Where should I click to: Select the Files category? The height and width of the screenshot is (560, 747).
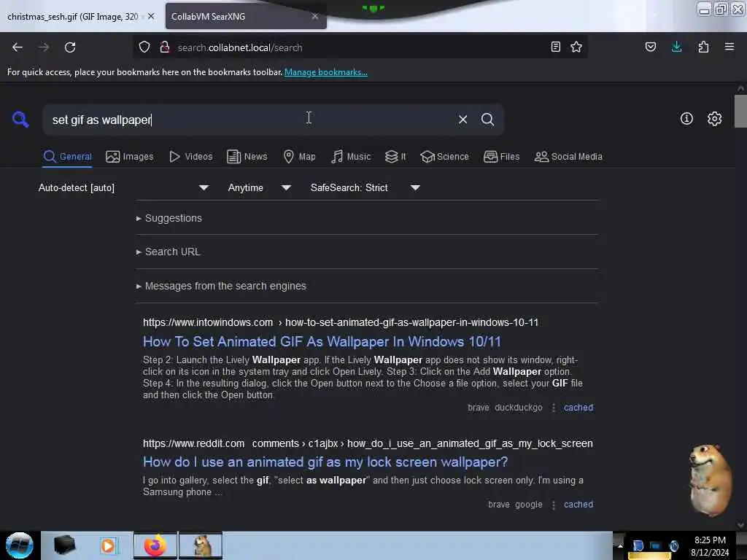click(x=501, y=157)
